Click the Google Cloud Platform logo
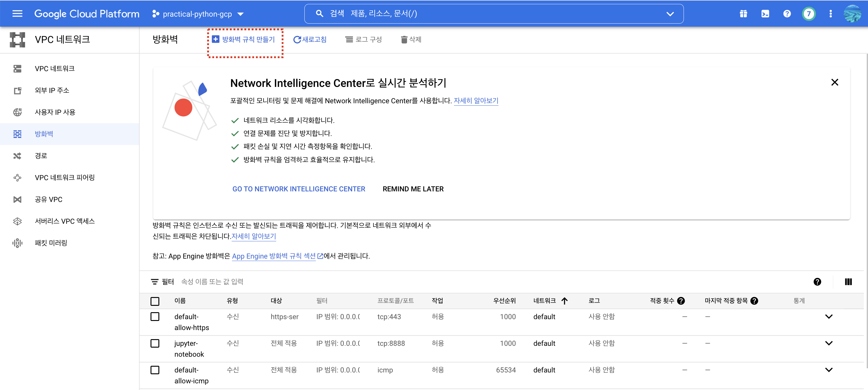Viewport: 868px width, 390px height. (87, 14)
